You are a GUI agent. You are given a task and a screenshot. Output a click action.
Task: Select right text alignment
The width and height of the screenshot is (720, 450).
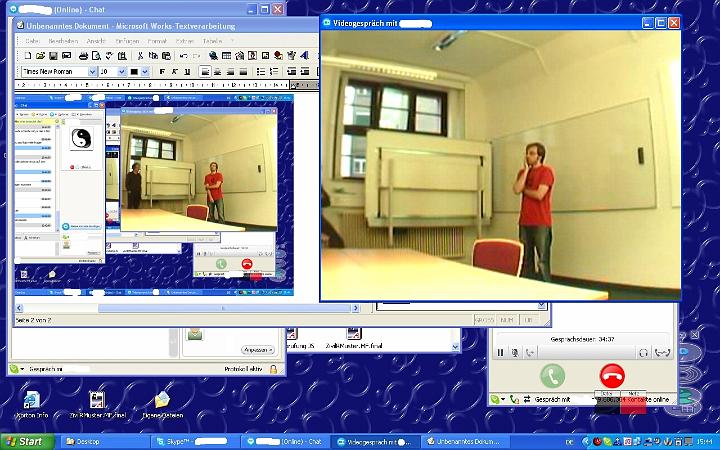point(231,72)
